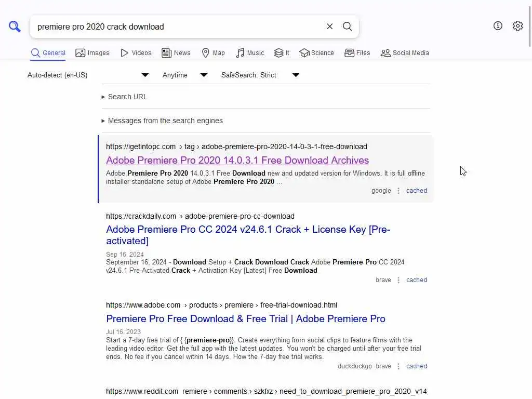532x399 pixels.
Task: Open the SafeSearch: Strict dropdown
Action: (x=260, y=75)
